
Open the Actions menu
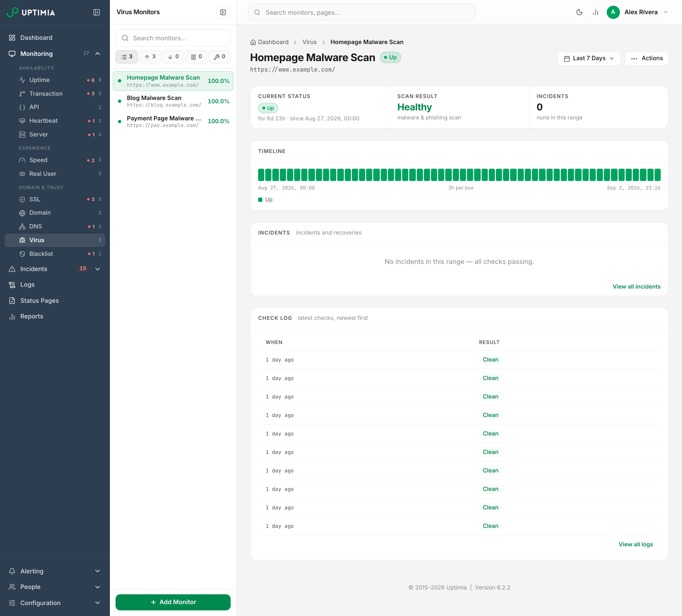646,59
